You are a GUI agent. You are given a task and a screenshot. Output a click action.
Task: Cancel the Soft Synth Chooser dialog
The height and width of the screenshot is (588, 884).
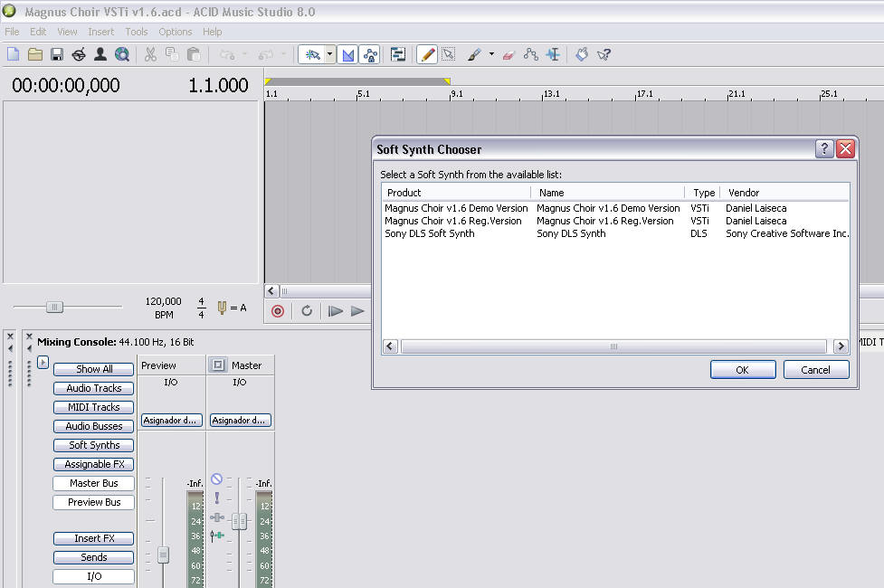816,370
